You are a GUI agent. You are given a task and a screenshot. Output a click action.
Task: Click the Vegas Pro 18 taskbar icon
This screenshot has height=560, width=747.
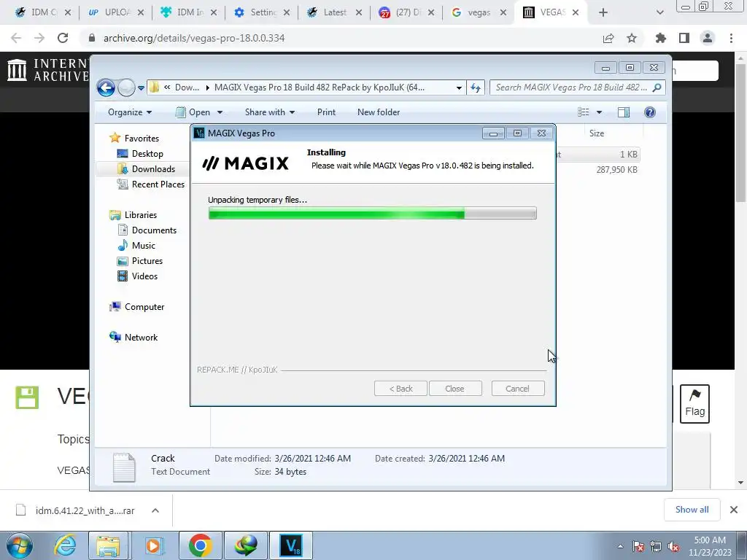pos(291,545)
